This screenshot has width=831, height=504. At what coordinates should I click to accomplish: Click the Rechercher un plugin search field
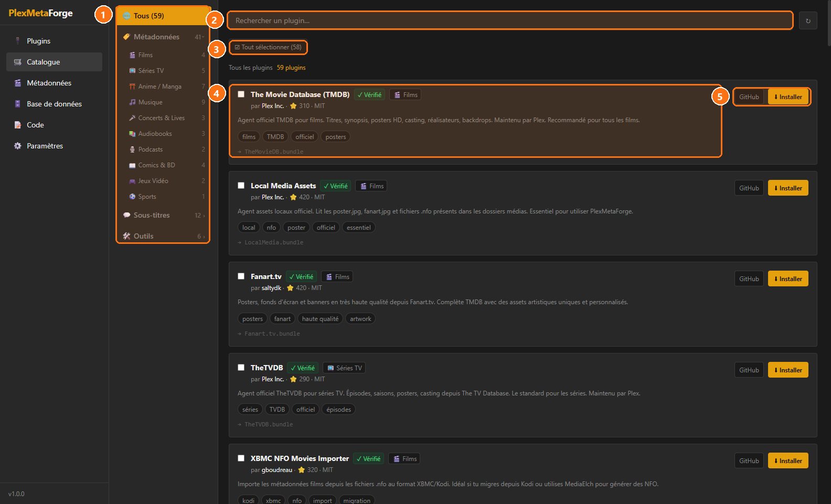(510, 20)
